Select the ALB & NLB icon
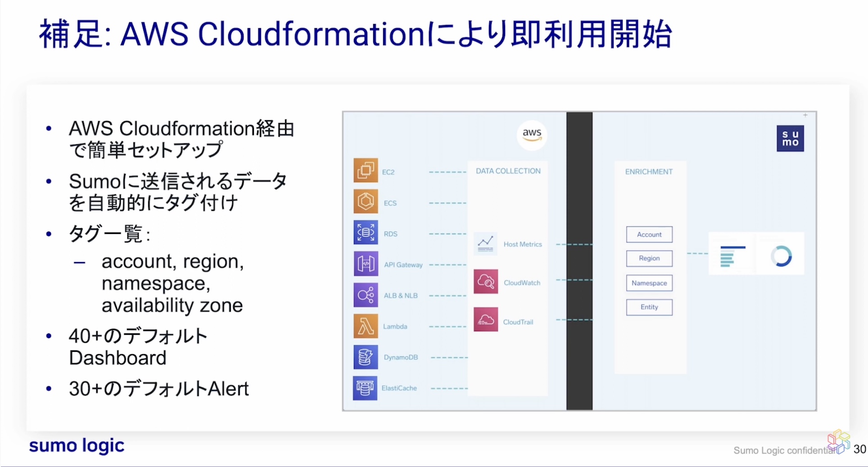868x467 pixels. 366,295
